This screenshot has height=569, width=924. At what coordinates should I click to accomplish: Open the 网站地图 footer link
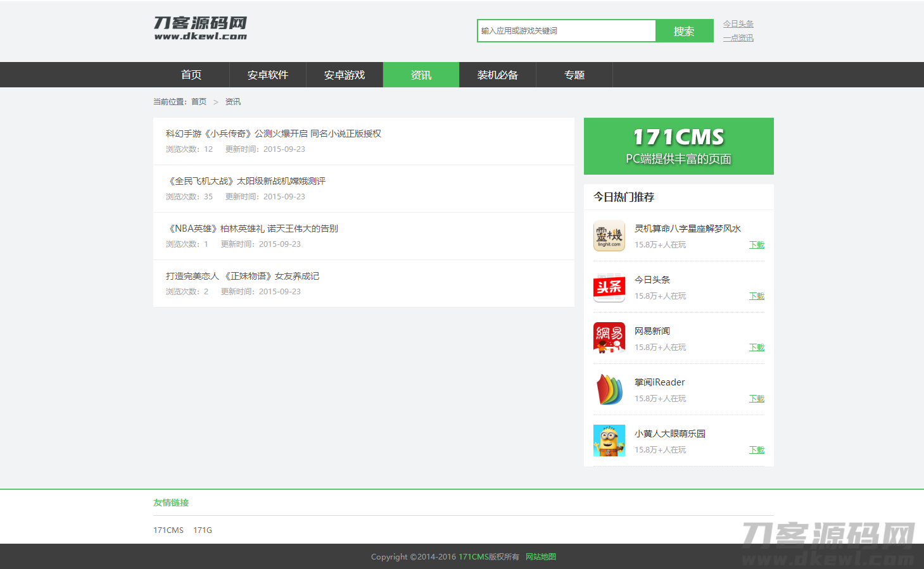pyautogui.click(x=540, y=557)
